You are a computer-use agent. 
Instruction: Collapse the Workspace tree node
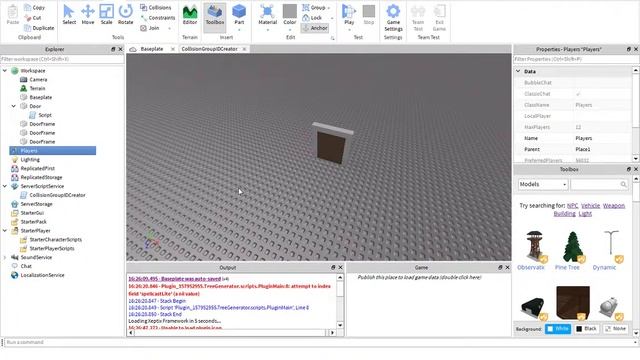click(4, 71)
